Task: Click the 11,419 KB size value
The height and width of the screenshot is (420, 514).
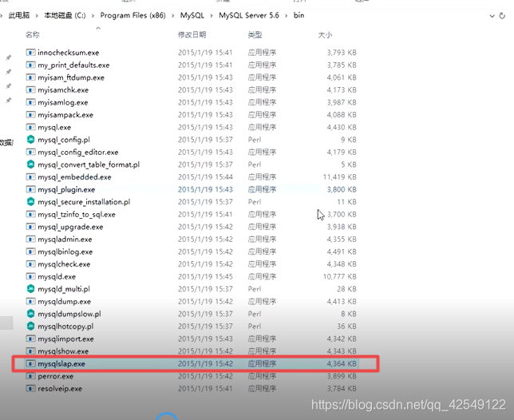Action: [340, 177]
